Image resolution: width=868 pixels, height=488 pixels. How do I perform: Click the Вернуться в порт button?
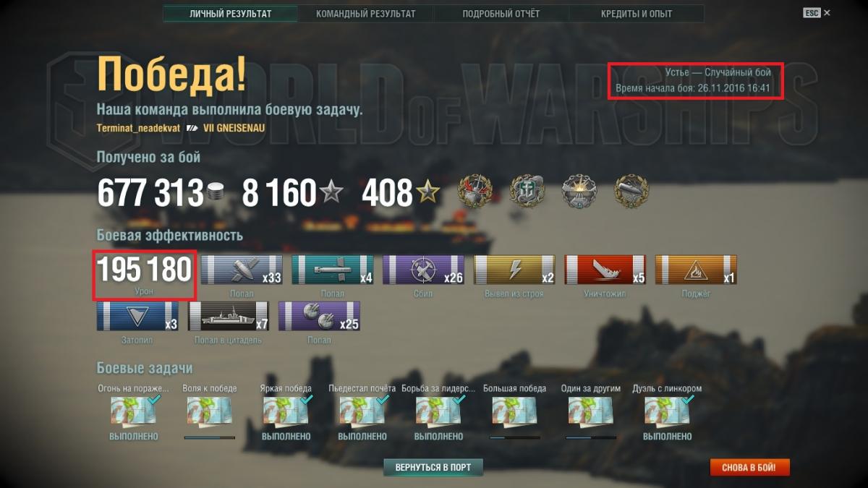coord(433,468)
